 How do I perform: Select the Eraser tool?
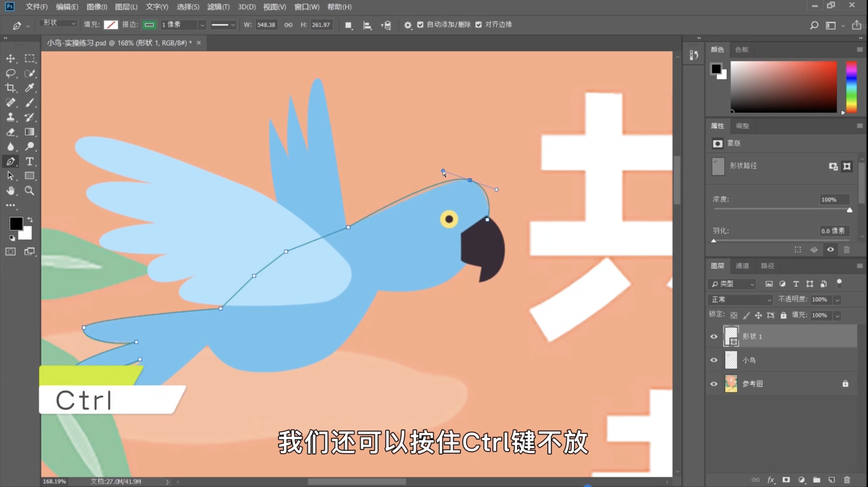[x=11, y=132]
